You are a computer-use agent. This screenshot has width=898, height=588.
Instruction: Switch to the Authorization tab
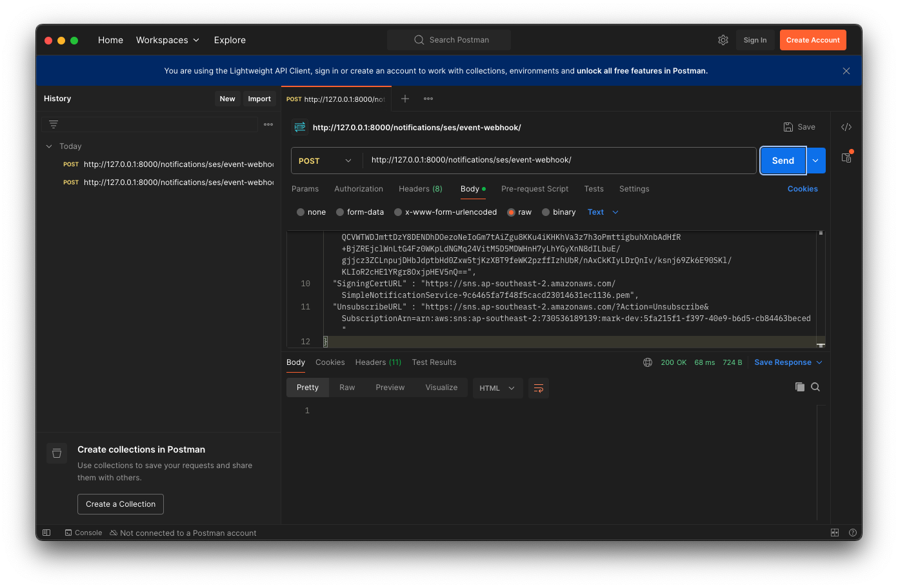(x=359, y=189)
